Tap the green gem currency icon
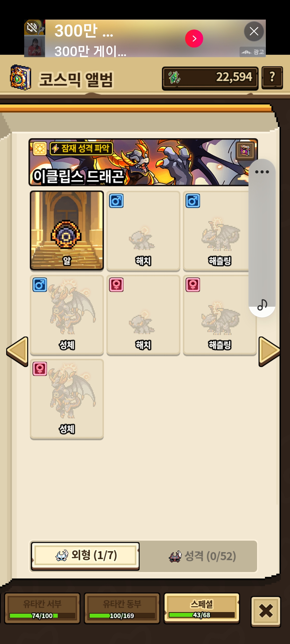The width and height of the screenshot is (290, 644). [x=174, y=78]
